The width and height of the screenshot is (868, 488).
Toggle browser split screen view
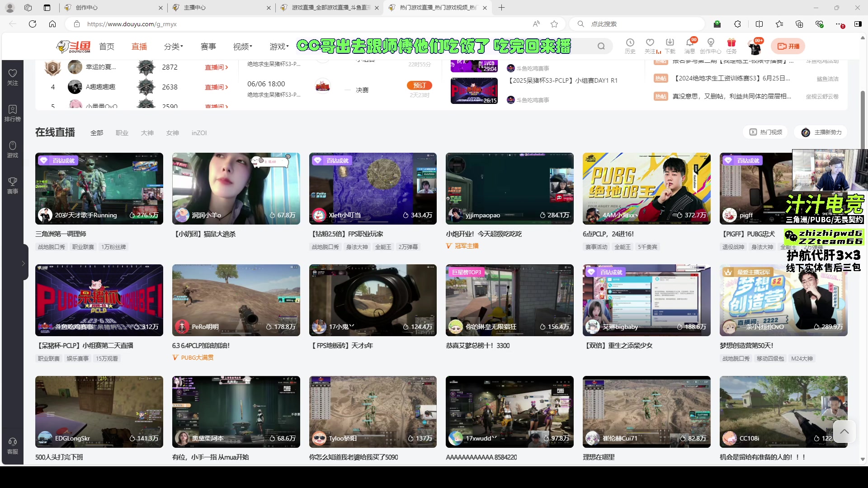pyautogui.click(x=759, y=24)
